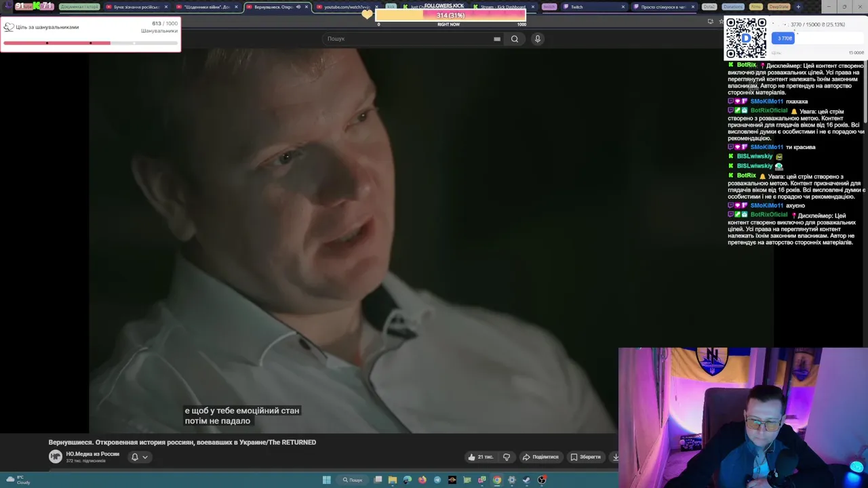Open new browser tab plus button
Screen dimensions: 868x488
798,7
